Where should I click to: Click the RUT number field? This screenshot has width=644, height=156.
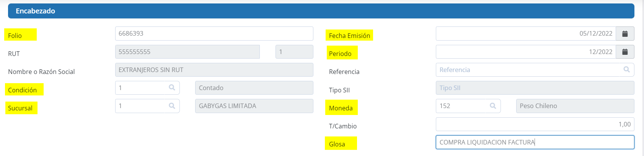click(x=187, y=52)
